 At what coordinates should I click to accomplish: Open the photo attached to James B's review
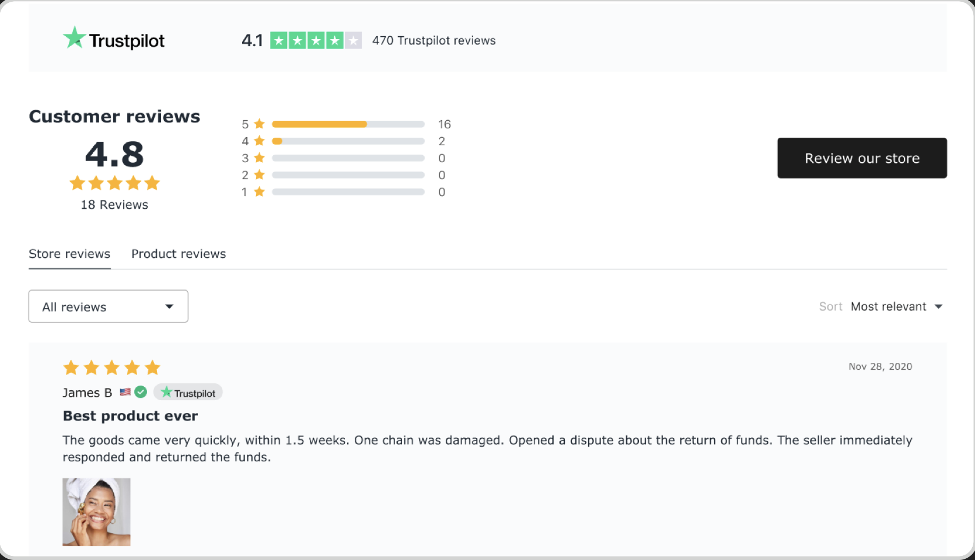point(96,512)
